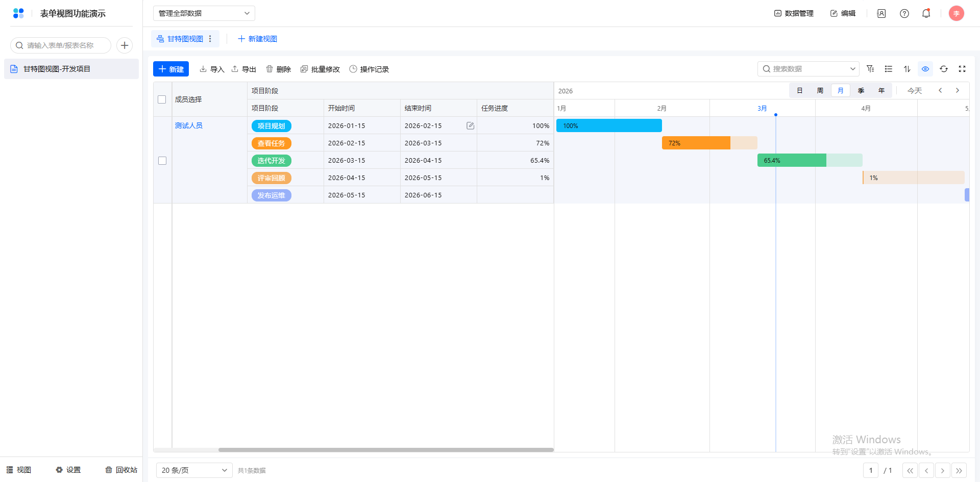Click the plus icon beside the form search
This screenshot has width=980, height=482.
coord(125,45)
